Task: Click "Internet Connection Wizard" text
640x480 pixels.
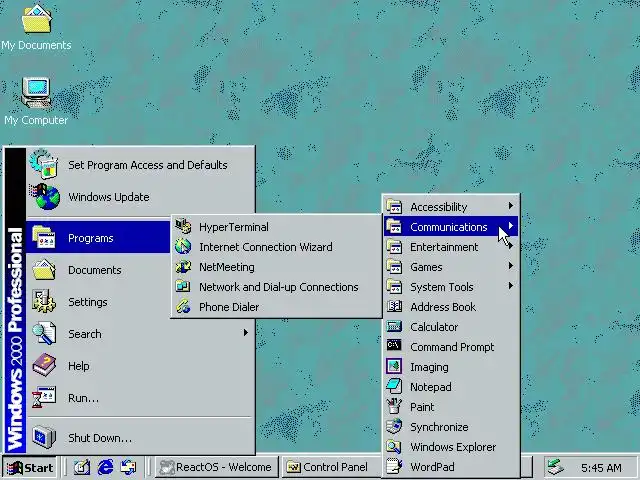Action: tap(266, 247)
